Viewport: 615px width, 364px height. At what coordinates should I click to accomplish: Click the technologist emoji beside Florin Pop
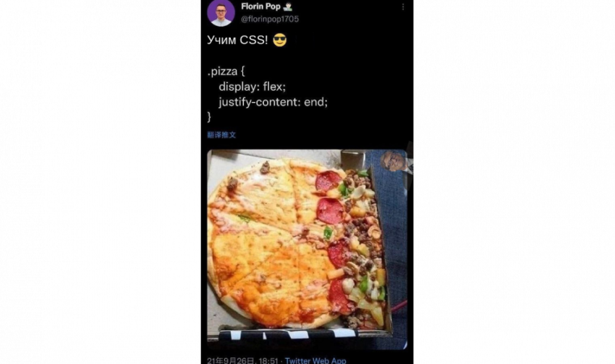coord(288,7)
